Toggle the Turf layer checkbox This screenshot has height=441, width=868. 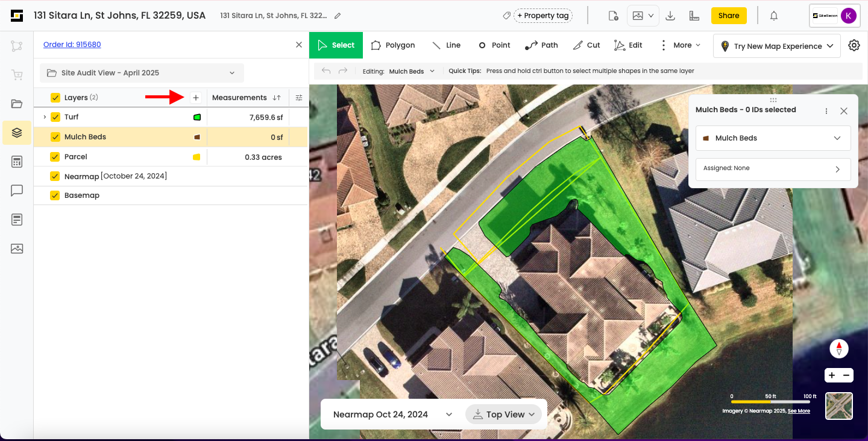55,117
